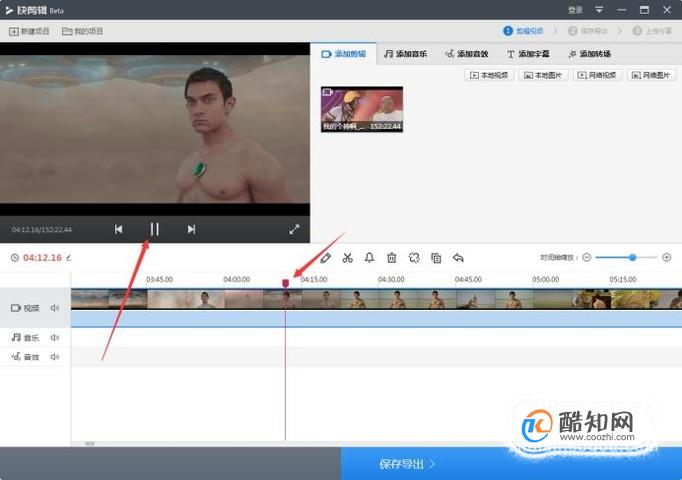Click the scissors split tool icon
Screen dimensions: 682x480
(x=347, y=258)
